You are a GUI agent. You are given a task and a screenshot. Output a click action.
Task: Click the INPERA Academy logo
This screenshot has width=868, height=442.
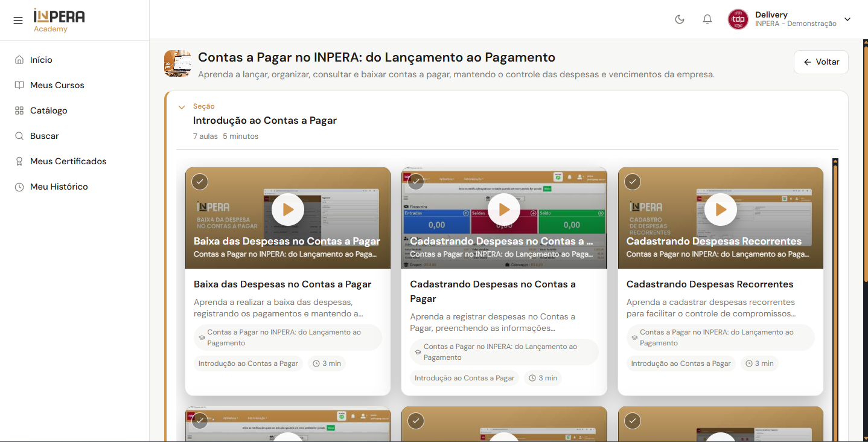click(x=59, y=21)
